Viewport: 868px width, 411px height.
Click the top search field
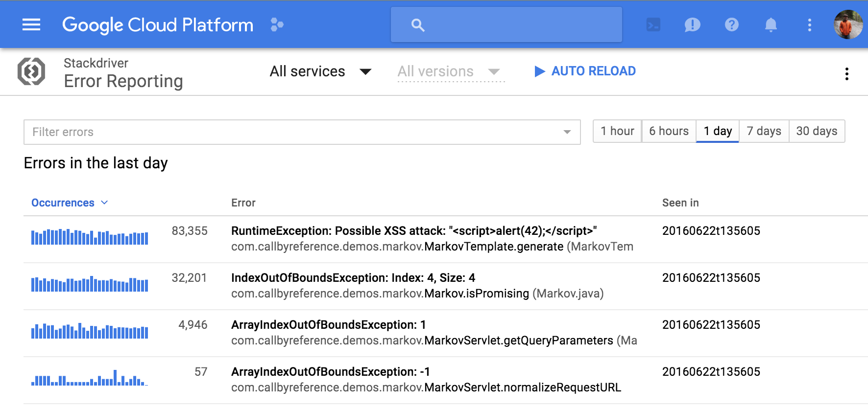(x=506, y=24)
